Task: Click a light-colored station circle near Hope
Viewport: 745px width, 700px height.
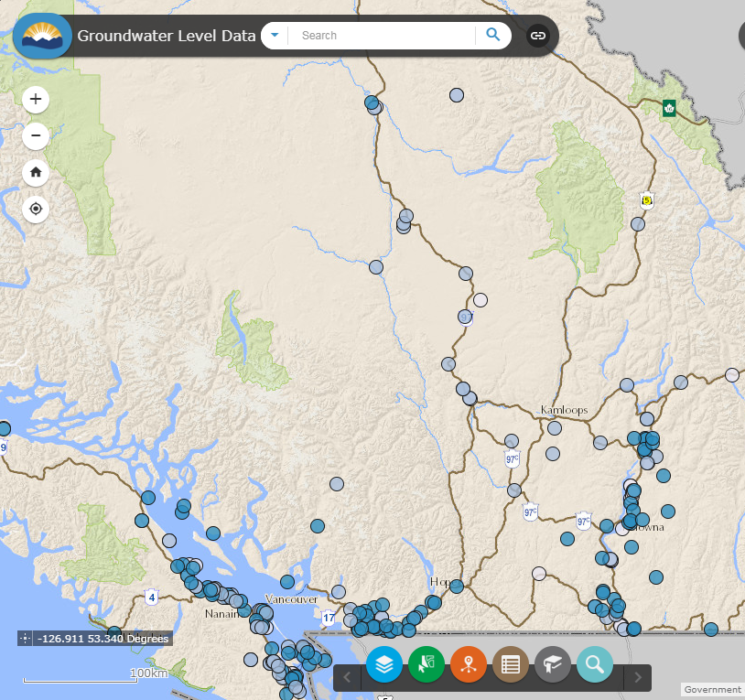Action: click(538, 574)
